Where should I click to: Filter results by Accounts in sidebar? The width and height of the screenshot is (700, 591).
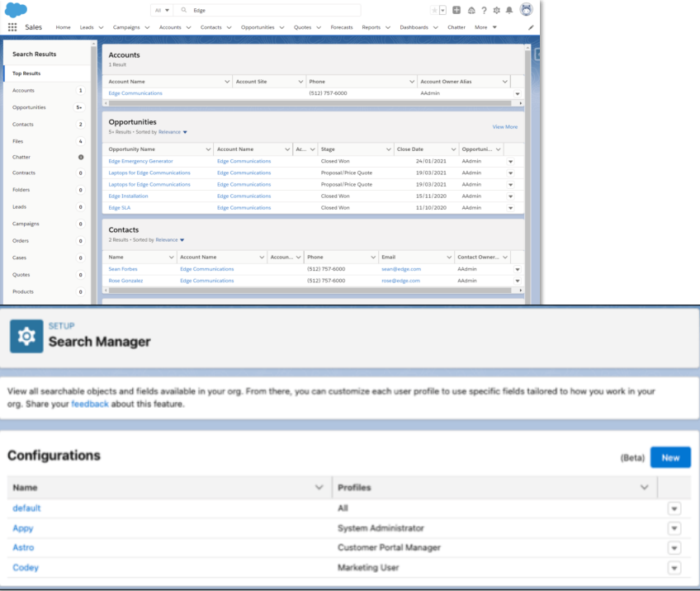47,90
